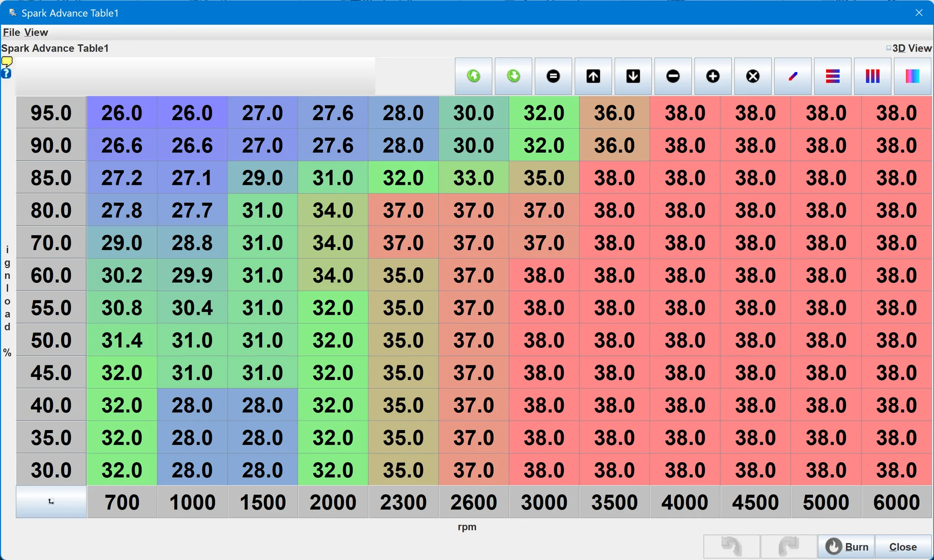
Task: Click the horizontal stripes interpolate icon
Action: [x=832, y=76]
